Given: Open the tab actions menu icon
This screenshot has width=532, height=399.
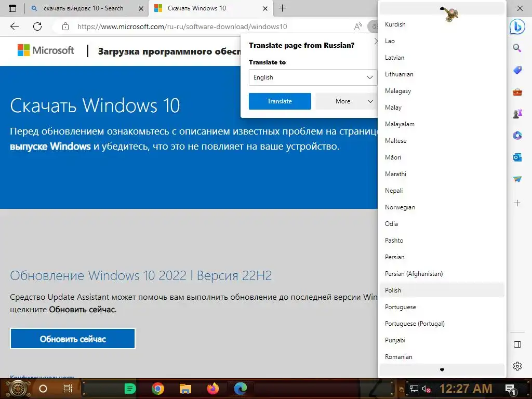Looking at the screenshot, I should point(12,8).
